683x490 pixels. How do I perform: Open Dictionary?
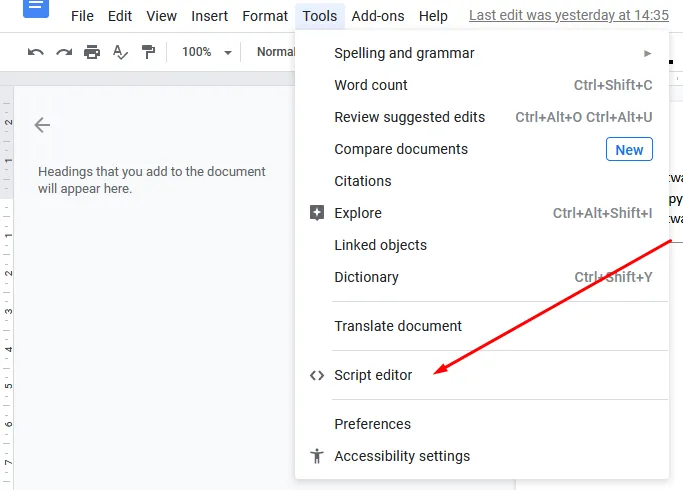(x=482, y=277)
